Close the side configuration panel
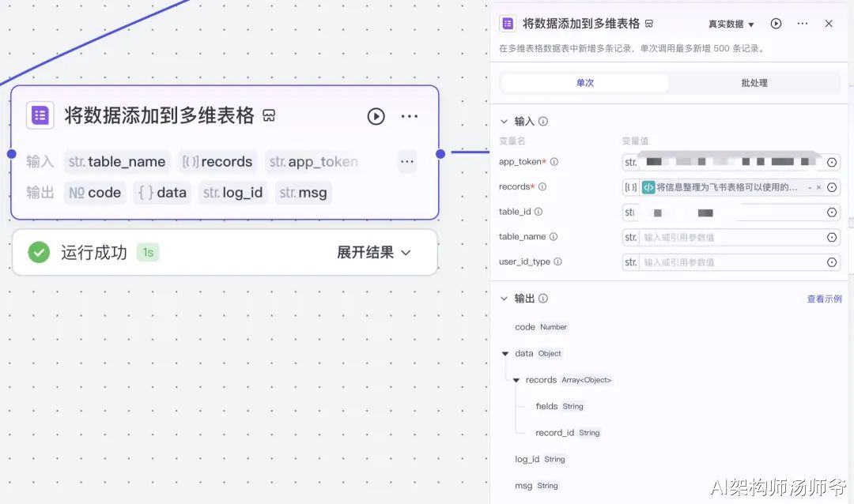854x504 pixels. [x=829, y=24]
